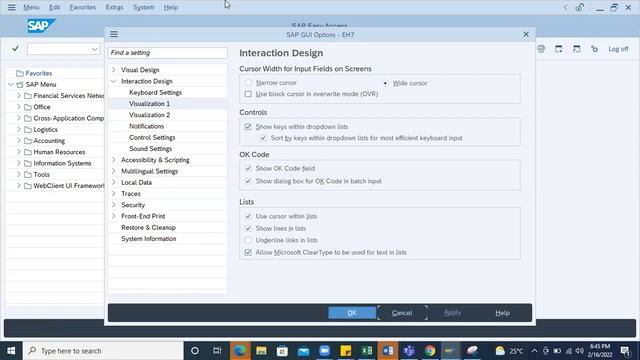The width and height of the screenshot is (640, 360).
Task: Click the unlock padlock icon in the title bar
Action: (580, 7)
